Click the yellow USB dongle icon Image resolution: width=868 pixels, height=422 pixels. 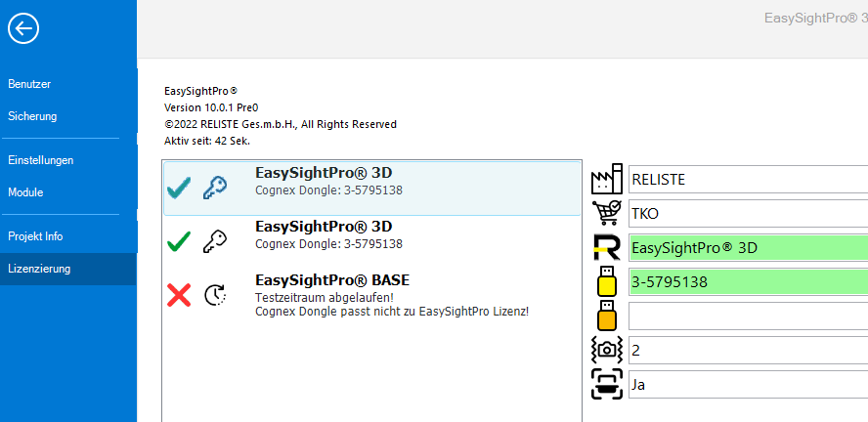point(607,281)
